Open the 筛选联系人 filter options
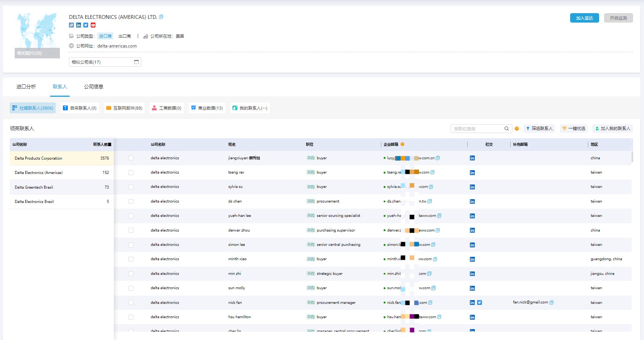Image resolution: width=644 pixels, height=340 pixels. point(539,129)
